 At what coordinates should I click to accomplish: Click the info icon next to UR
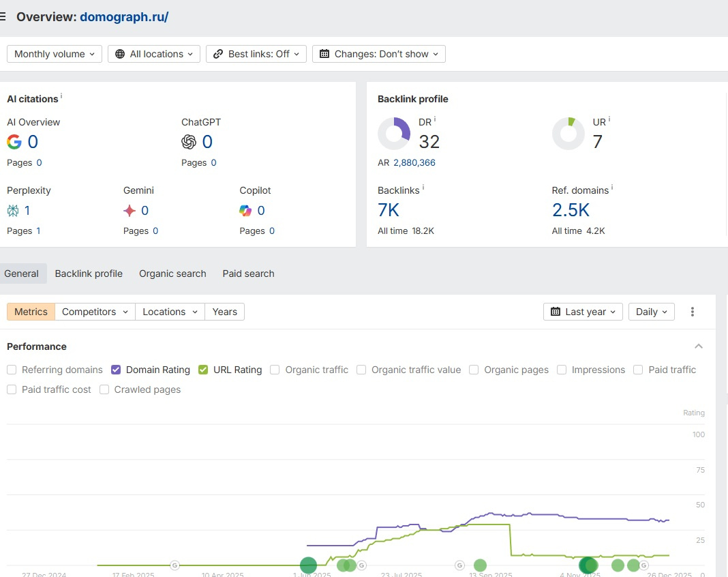tap(609, 119)
